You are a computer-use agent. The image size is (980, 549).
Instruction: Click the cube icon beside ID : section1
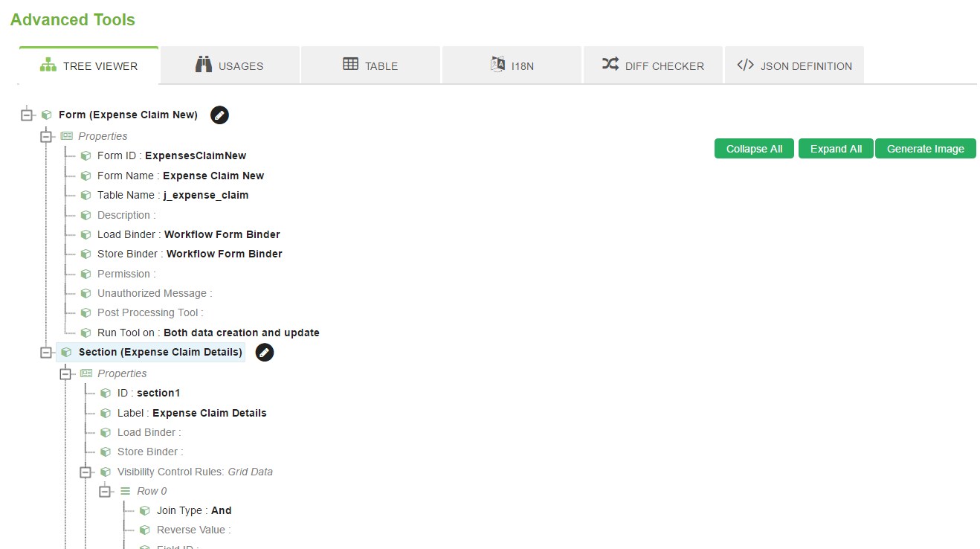[106, 393]
